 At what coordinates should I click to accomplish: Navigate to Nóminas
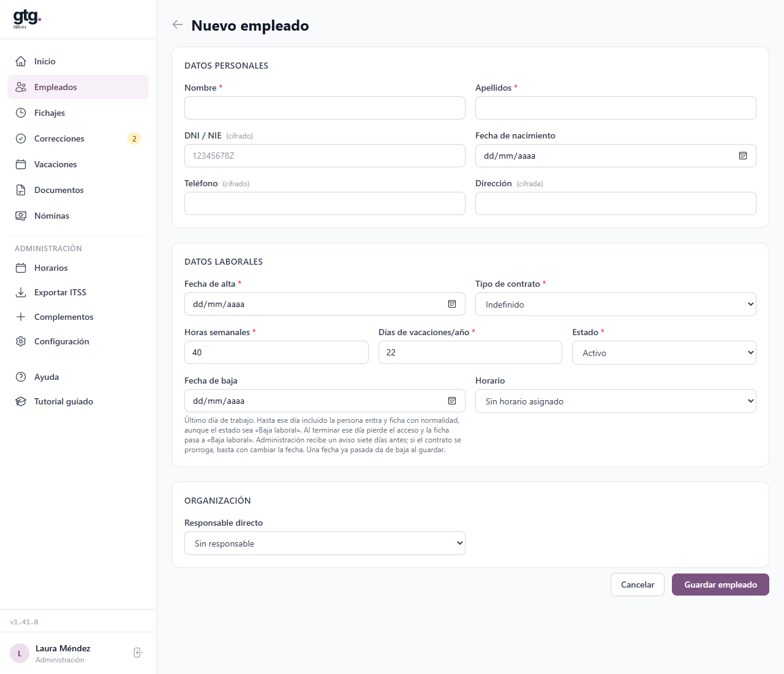point(78,216)
